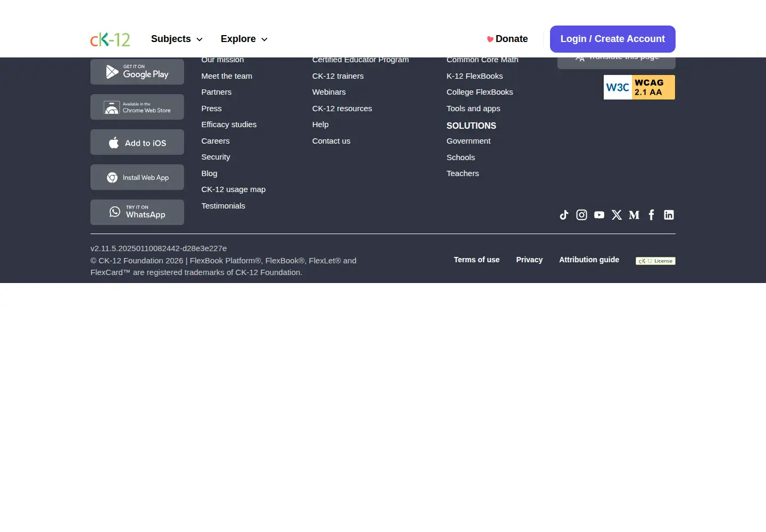
Task: View Efficacy studies link
Action: coord(229,124)
